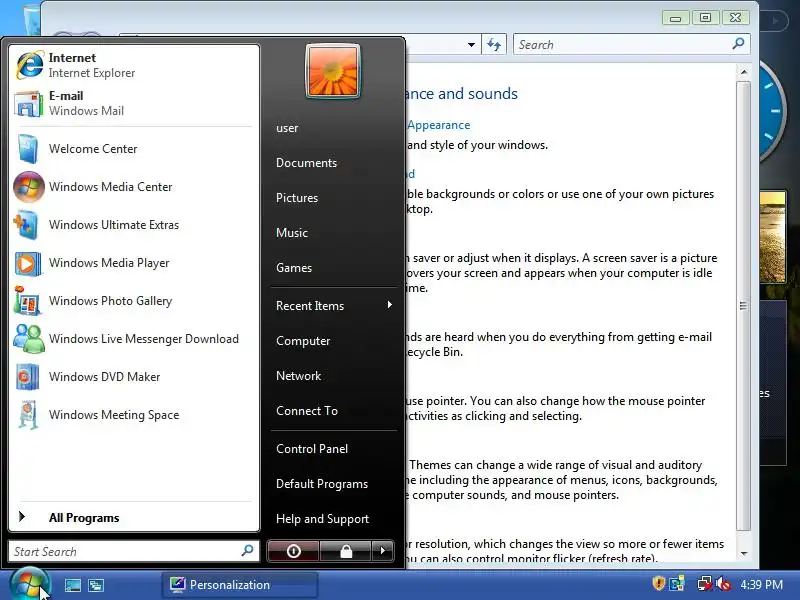Viewport: 800px width, 600px height.
Task: Open Network from the Start menu
Action: [298, 376]
